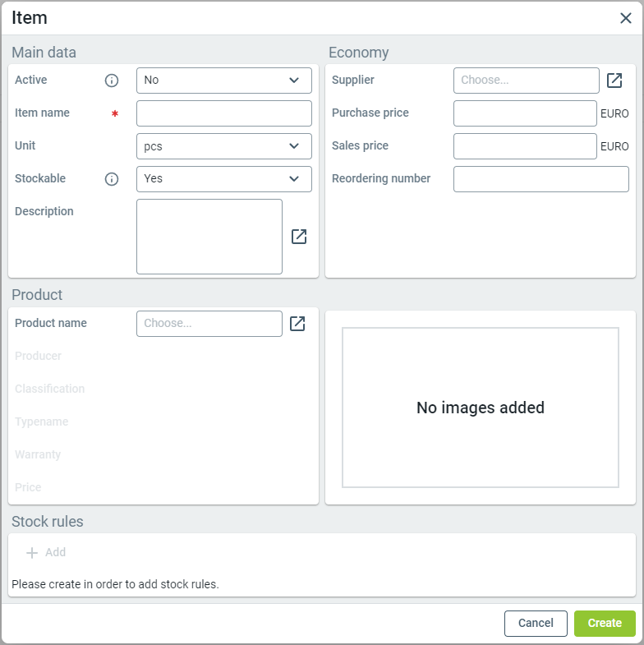Expand the Stockable dropdown set to Yes
Screen dimensions: 644x645
click(223, 179)
